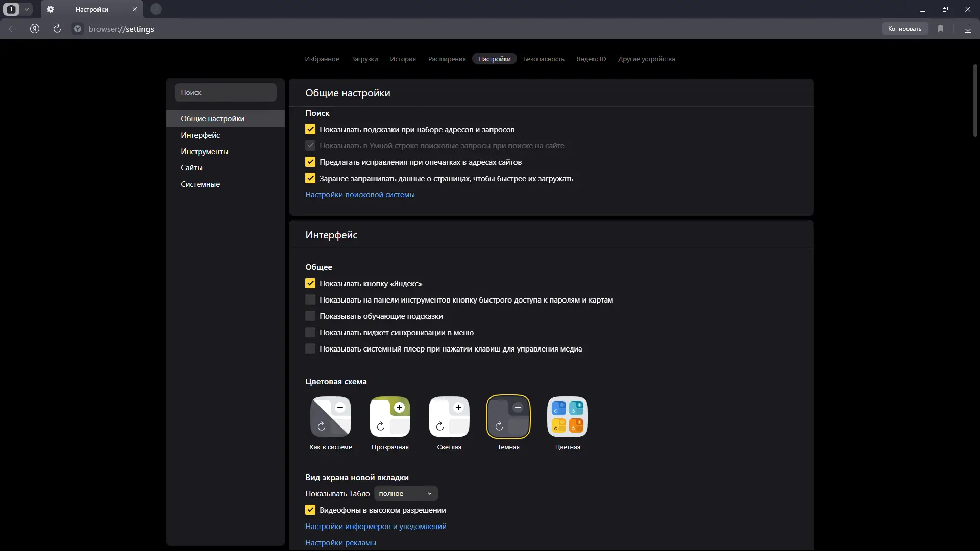980x551 pixels.
Task: Toggle Видеофоны в высоком разрешении checkbox
Action: click(x=310, y=510)
